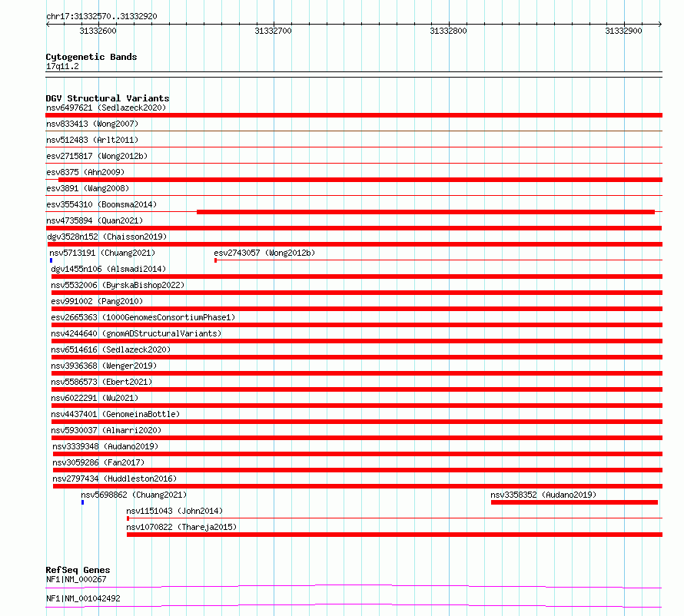This screenshot has width=684, height=616.
Task: Open the nsv512483 (Arlt2011) variant
Action: pos(92,140)
